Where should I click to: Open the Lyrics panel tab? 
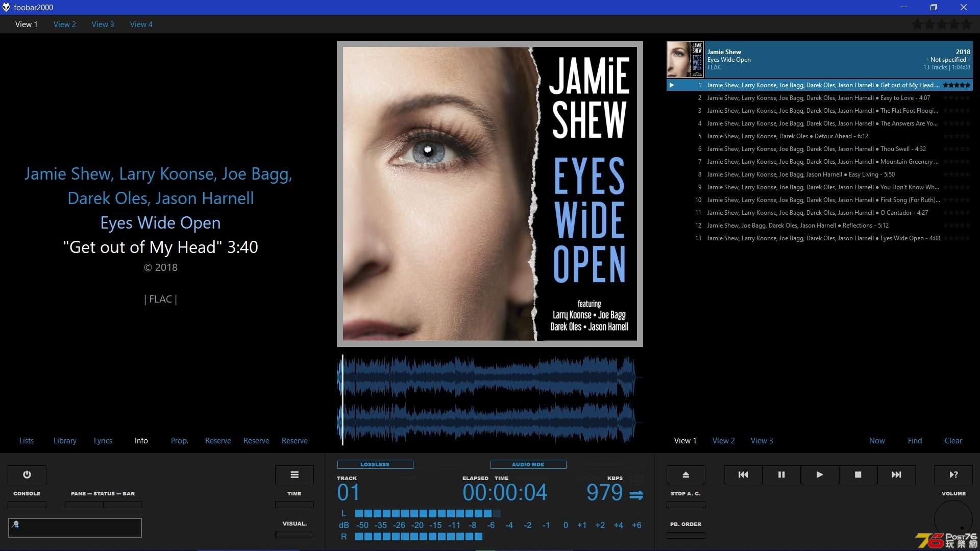click(103, 441)
